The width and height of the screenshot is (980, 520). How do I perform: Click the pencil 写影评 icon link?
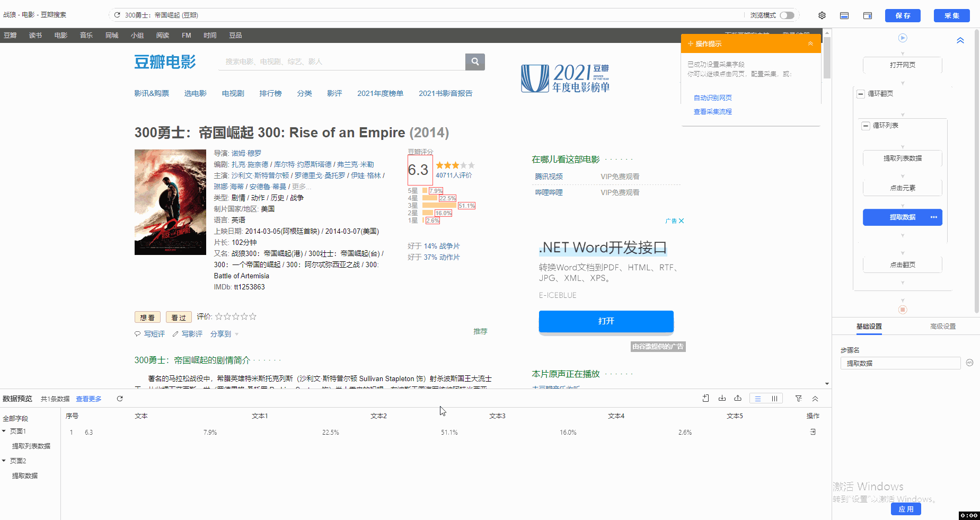click(x=188, y=334)
